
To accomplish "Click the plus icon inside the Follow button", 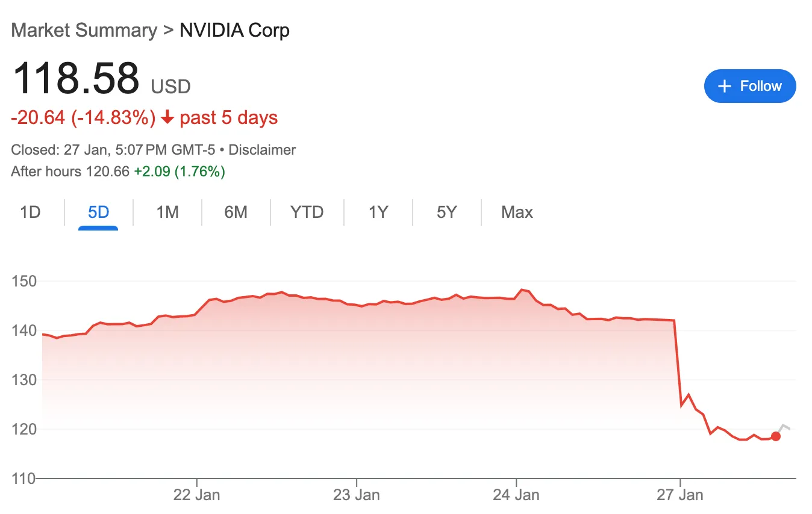I will click(x=725, y=86).
